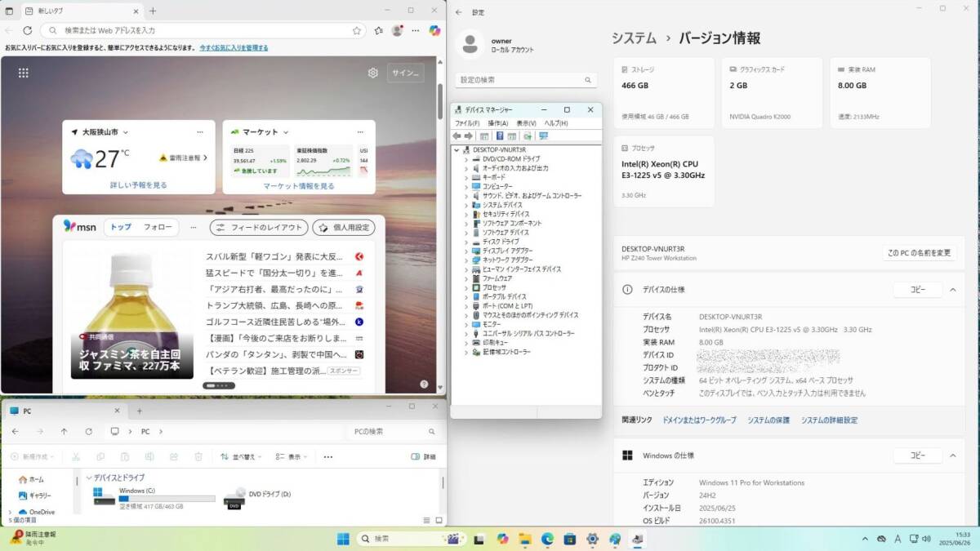The height and width of the screenshot is (551, 980).
Task: Click the back arrow in Device Manager toolbar
Action: tap(457, 136)
